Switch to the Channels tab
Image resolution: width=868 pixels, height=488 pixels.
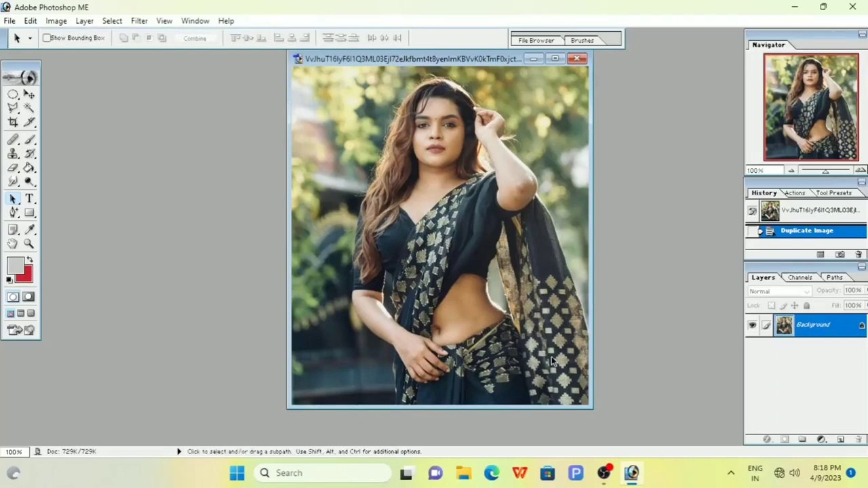coord(800,277)
